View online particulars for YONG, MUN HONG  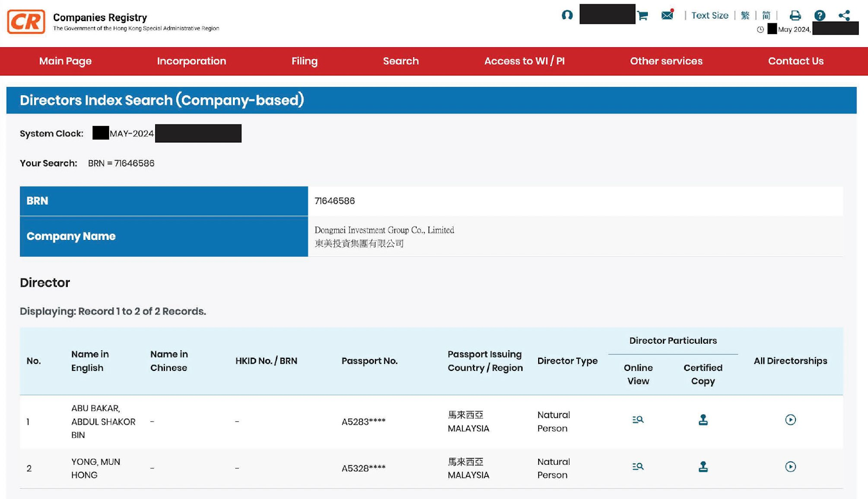point(638,466)
